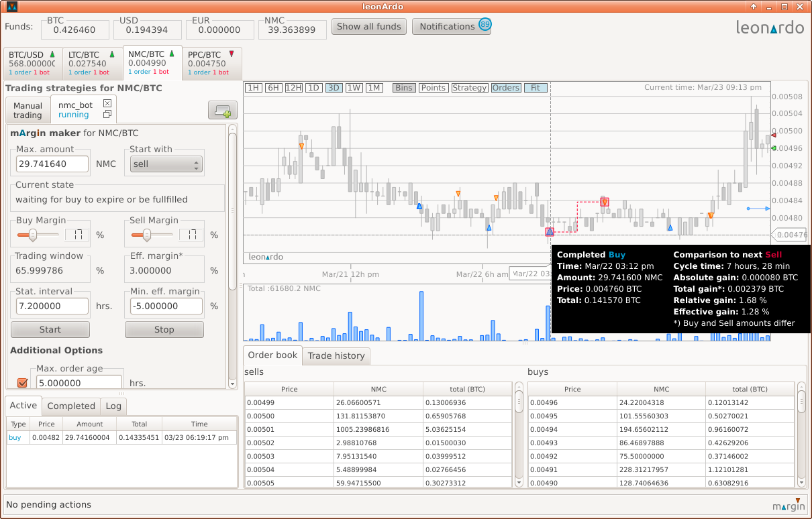The image size is (812, 519).
Task: Open the Log tab
Action: (113, 406)
